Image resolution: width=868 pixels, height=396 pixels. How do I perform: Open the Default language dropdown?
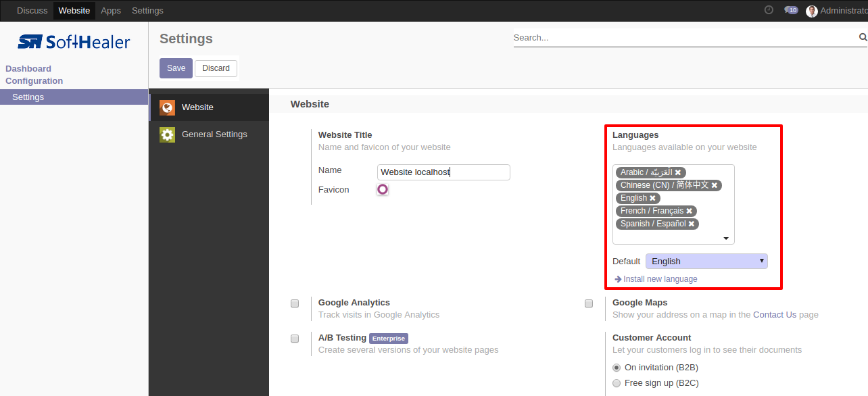pos(706,261)
